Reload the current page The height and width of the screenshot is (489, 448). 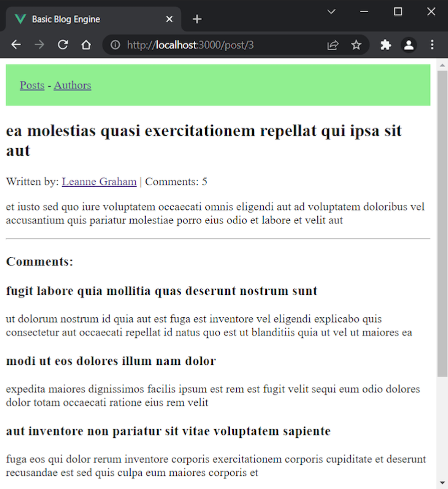click(x=63, y=45)
